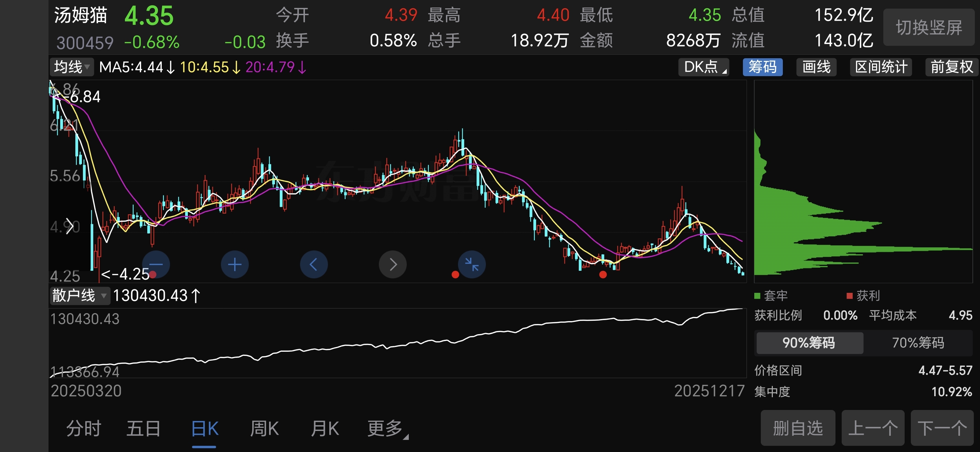Click the grey right arrow chart icon
This screenshot has height=452, width=980.
(393, 264)
